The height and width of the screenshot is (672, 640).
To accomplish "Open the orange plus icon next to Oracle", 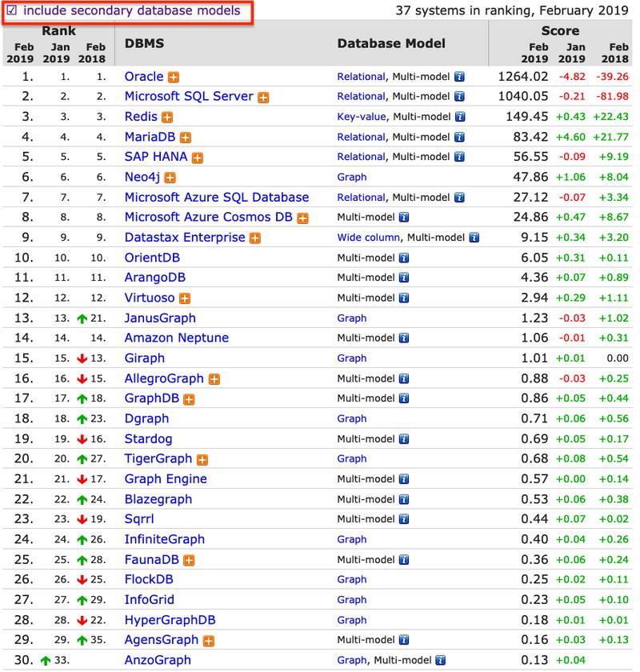I will click(173, 77).
